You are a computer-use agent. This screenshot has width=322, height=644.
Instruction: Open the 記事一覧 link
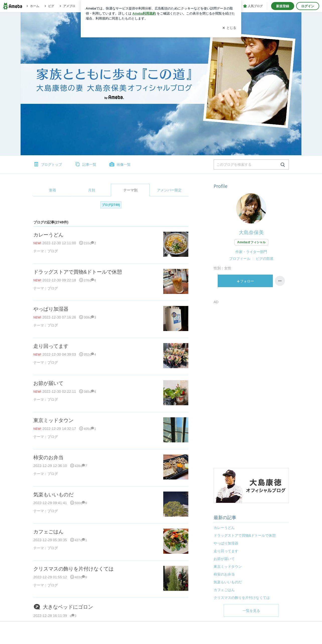point(86,165)
